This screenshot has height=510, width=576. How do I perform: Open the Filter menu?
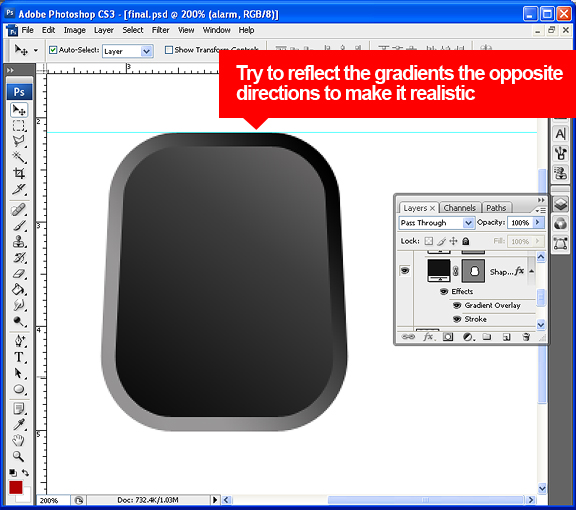click(161, 30)
